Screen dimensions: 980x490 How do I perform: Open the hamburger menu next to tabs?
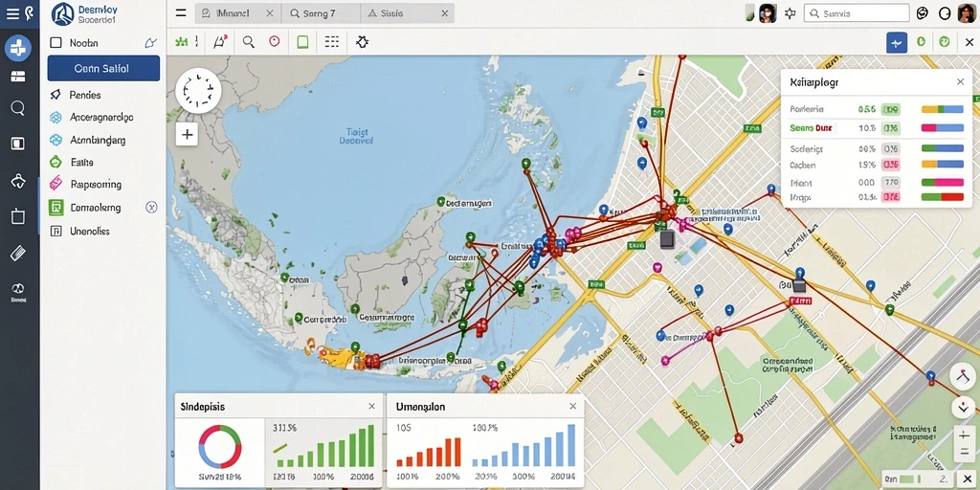point(181,13)
